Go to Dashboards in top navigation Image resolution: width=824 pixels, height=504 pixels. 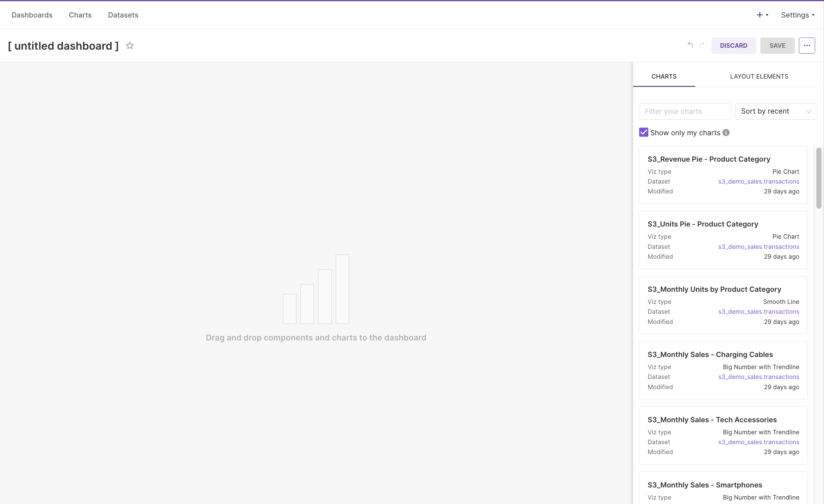click(32, 15)
